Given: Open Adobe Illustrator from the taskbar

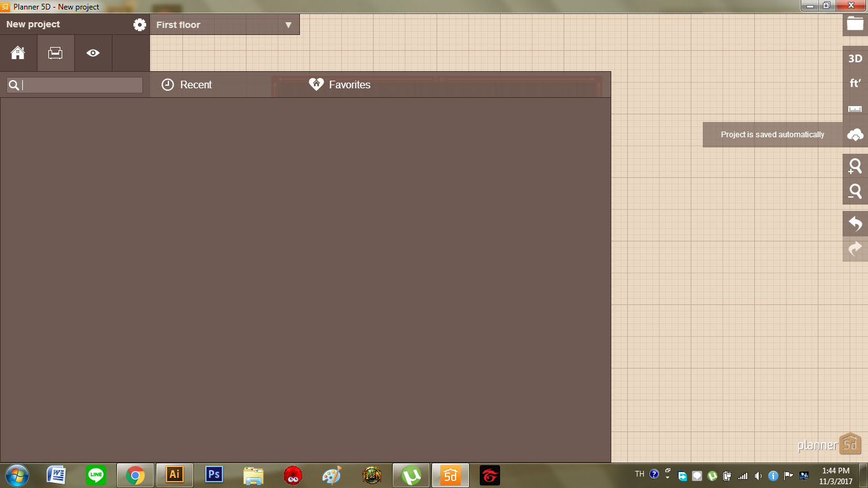Looking at the screenshot, I should (x=174, y=475).
